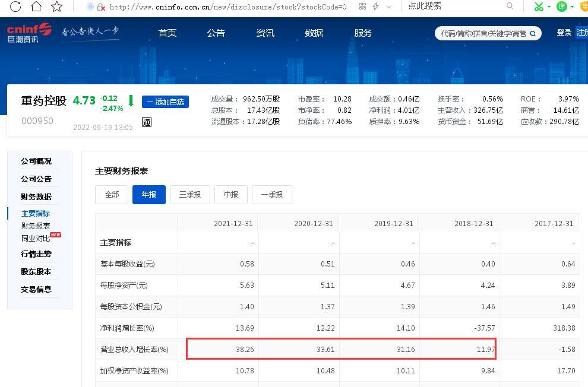This screenshot has height=387, width=588.
Task: Click the 登录 login link
Action: click(564, 33)
